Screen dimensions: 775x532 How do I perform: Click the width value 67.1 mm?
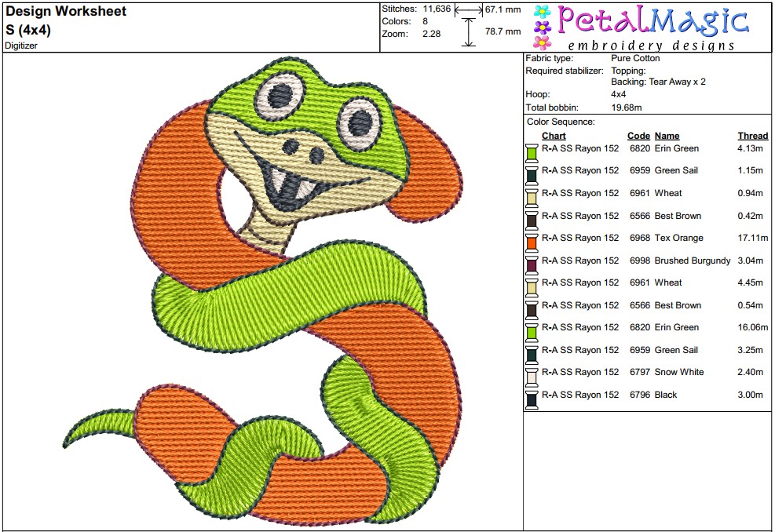503,9
